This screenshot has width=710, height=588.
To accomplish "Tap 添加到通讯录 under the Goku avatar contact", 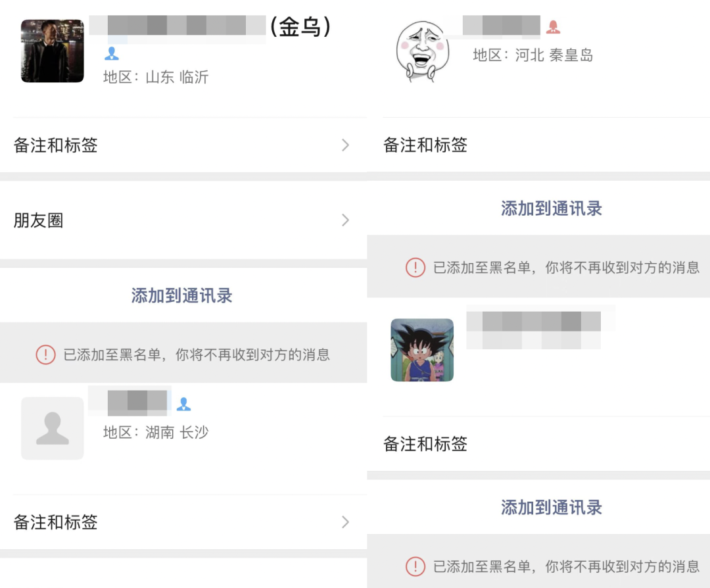I will click(552, 507).
